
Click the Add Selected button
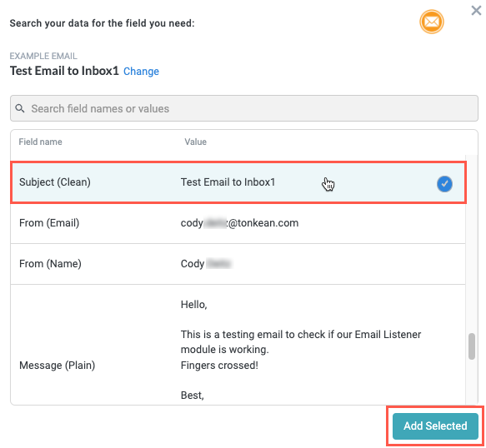(x=435, y=426)
